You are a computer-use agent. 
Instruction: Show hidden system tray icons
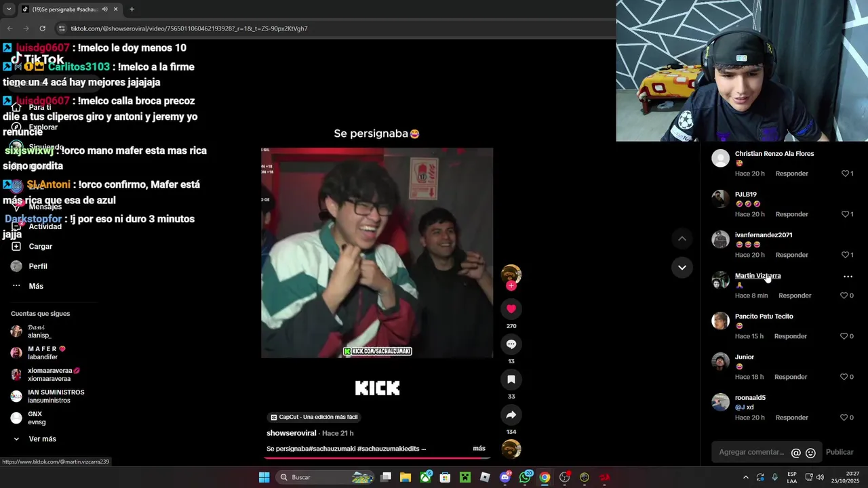coord(746,477)
